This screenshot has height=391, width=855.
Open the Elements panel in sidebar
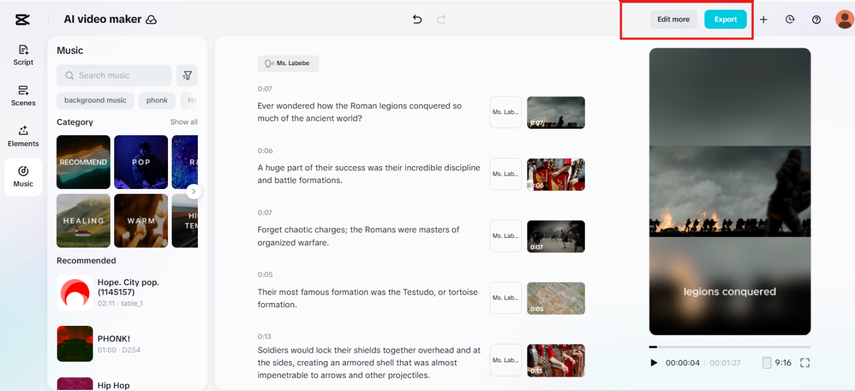[x=23, y=137]
